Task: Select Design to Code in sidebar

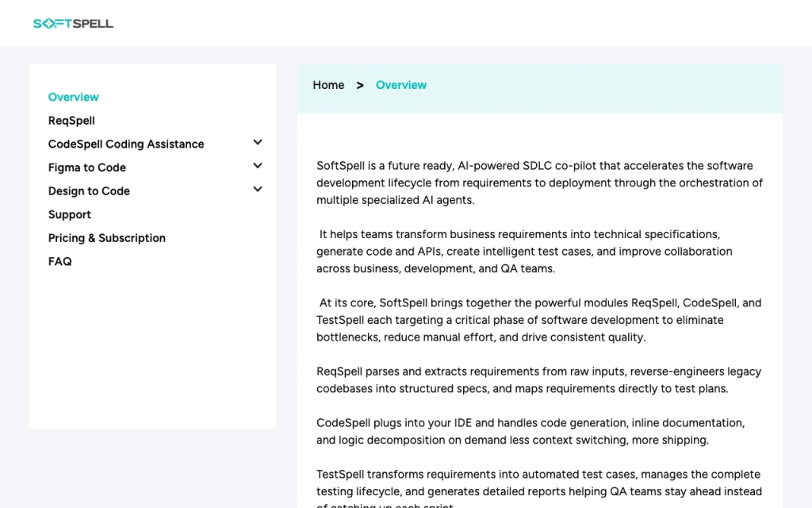Action: point(89,190)
